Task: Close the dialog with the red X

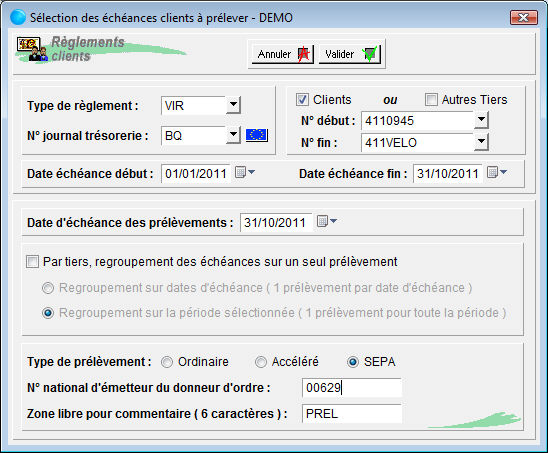Action: (x=523, y=17)
